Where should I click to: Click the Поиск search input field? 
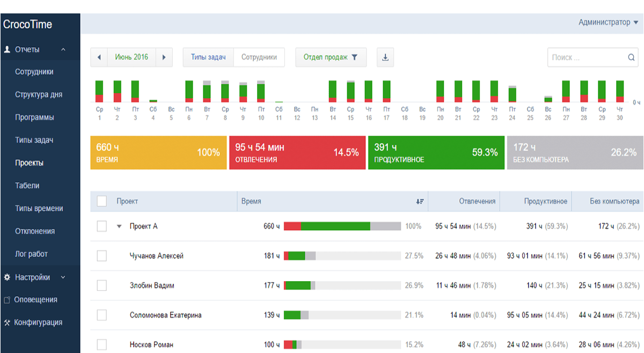tap(588, 57)
